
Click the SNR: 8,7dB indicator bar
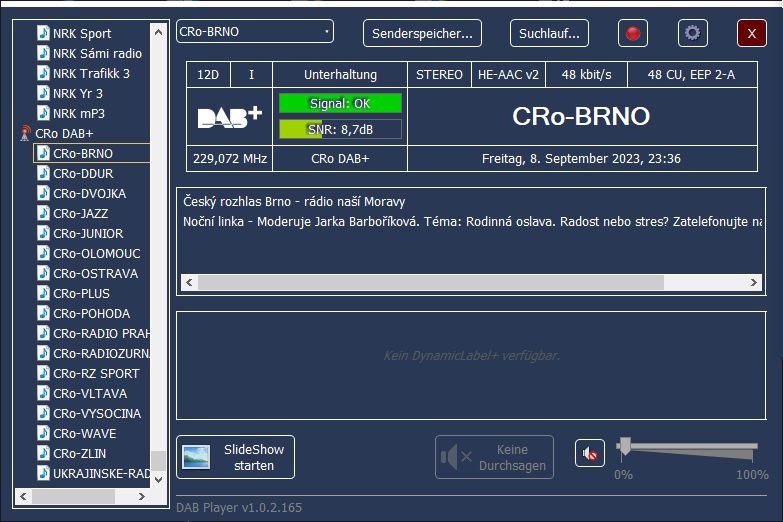point(340,129)
